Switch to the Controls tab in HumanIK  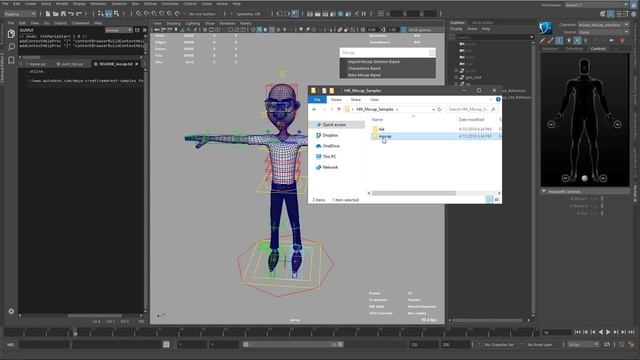tap(598, 49)
